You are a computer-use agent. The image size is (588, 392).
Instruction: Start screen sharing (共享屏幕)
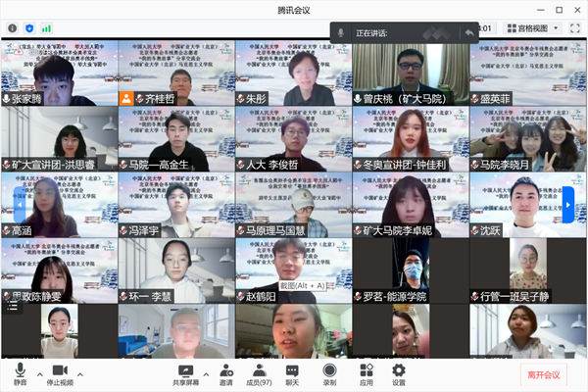pos(186,373)
